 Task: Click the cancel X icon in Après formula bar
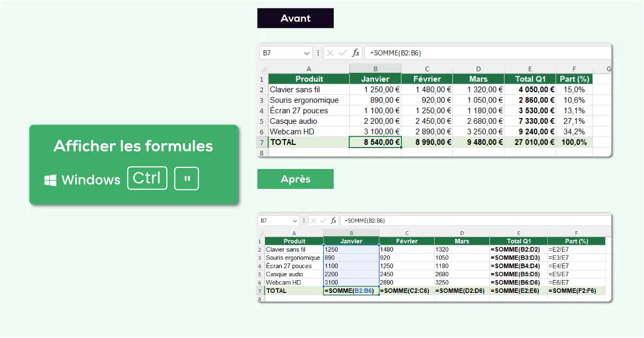click(x=313, y=221)
